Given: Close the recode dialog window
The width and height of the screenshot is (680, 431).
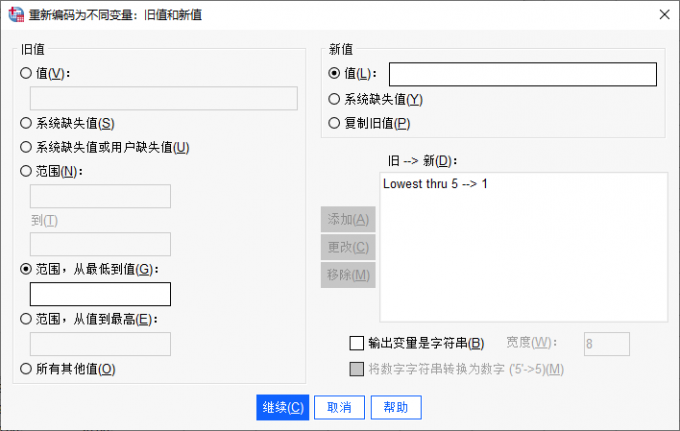Looking at the screenshot, I should pos(664,15).
